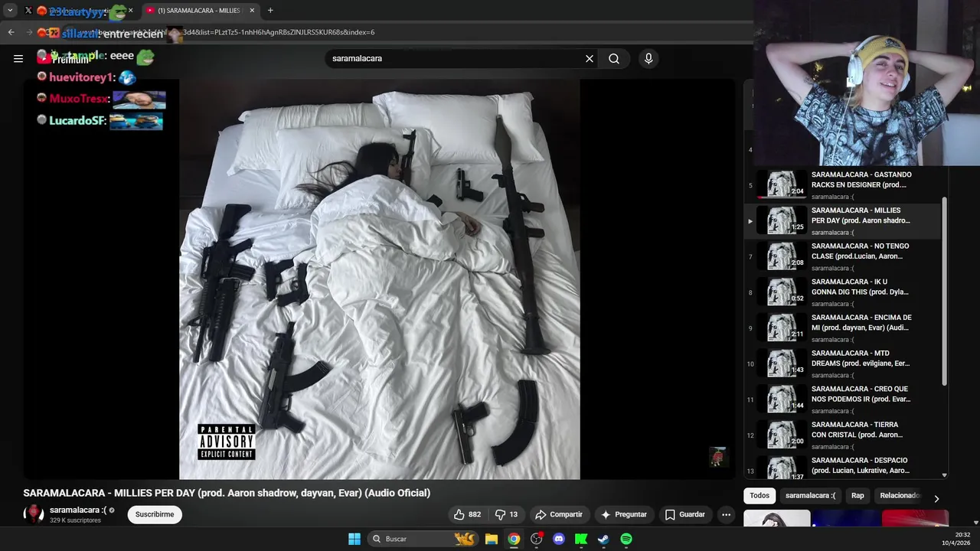
Task: Click the 329 K suscriptores text
Action: [x=75, y=520]
